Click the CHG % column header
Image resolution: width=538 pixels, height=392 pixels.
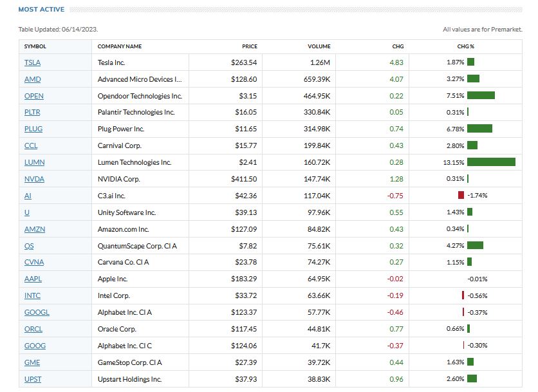(465, 46)
